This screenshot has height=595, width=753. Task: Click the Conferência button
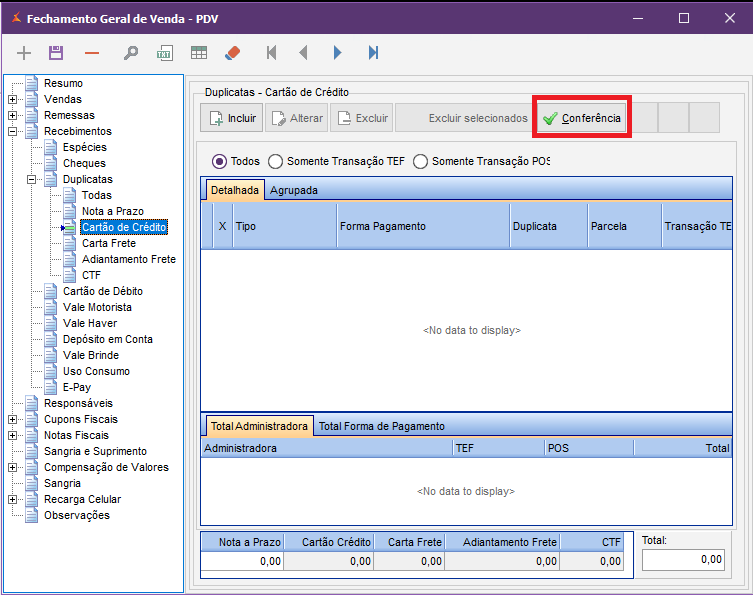[x=581, y=118]
